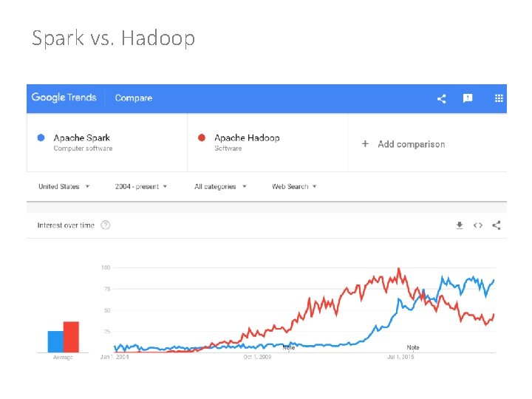
Task: Click the Google Trends logo
Action: point(64,98)
